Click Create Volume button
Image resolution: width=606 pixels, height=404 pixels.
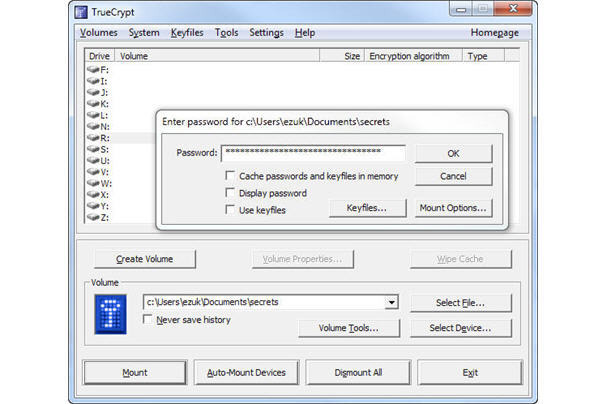pos(145,259)
